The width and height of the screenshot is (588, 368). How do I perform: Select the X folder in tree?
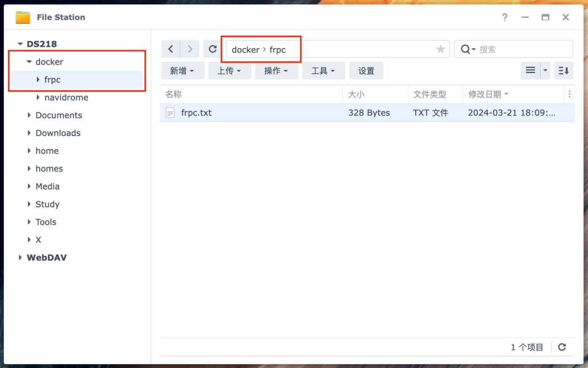[x=38, y=240]
